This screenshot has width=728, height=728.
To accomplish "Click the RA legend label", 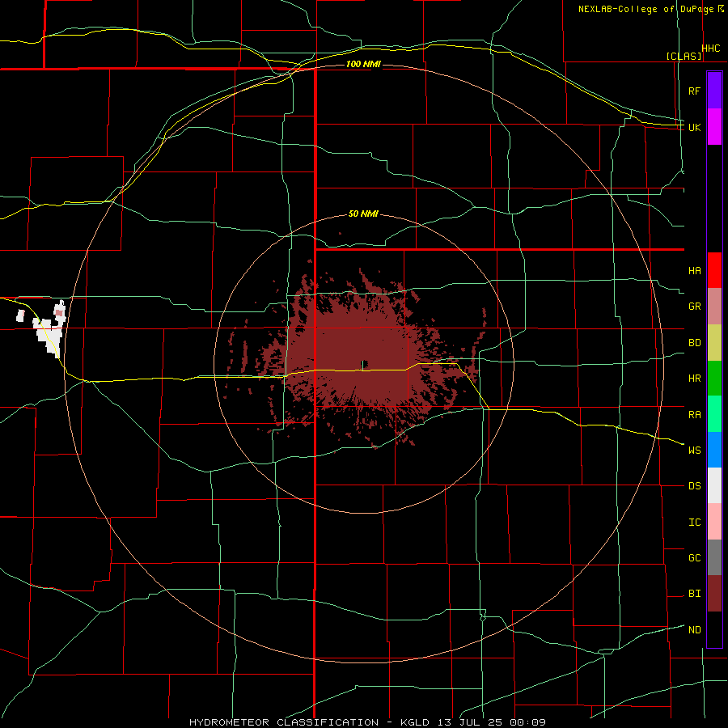I will pos(694,415).
